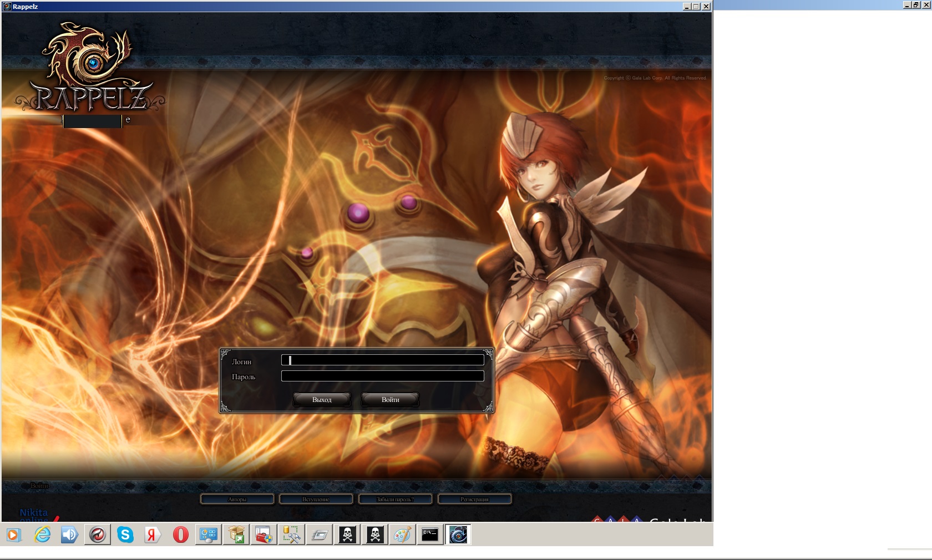Viewport: 932px width, 560px height.
Task: Minimize the Rappelz window
Action: [687, 7]
